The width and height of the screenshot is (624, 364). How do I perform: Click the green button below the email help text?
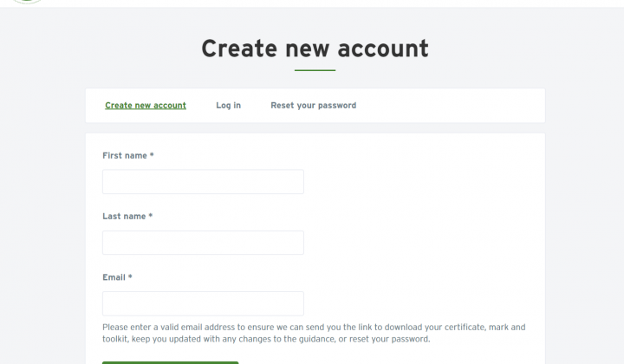171,362
